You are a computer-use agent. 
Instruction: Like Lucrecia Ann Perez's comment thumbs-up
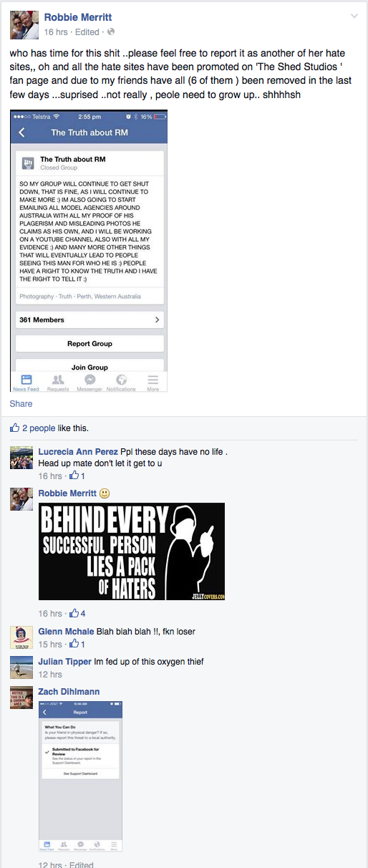74,476
